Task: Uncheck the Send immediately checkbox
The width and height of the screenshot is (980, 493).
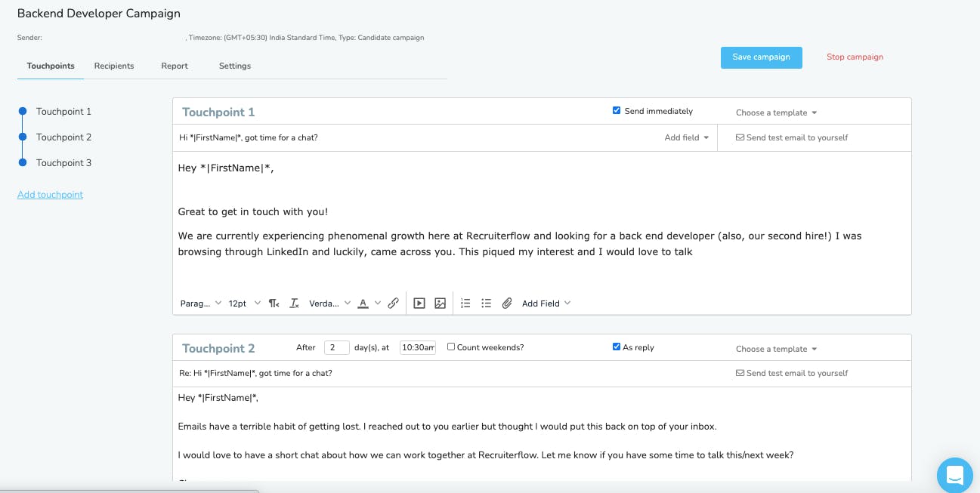Action: click(x=617, y=111)
